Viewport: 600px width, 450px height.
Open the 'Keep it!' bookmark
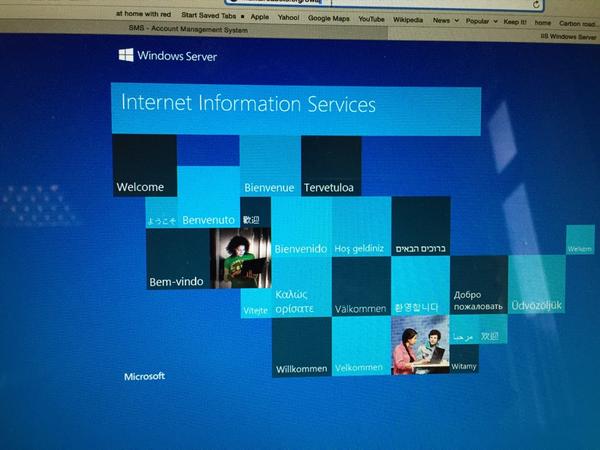pos(515,22)
